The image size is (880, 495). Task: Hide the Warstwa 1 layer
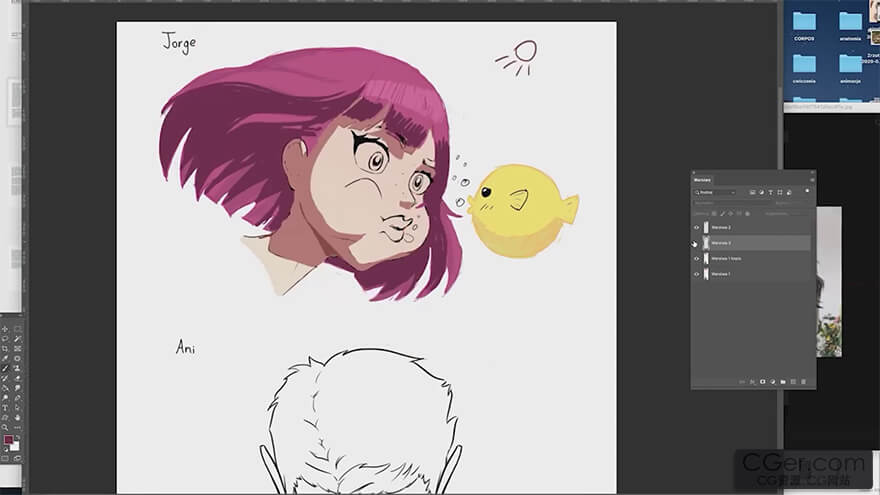696,273
